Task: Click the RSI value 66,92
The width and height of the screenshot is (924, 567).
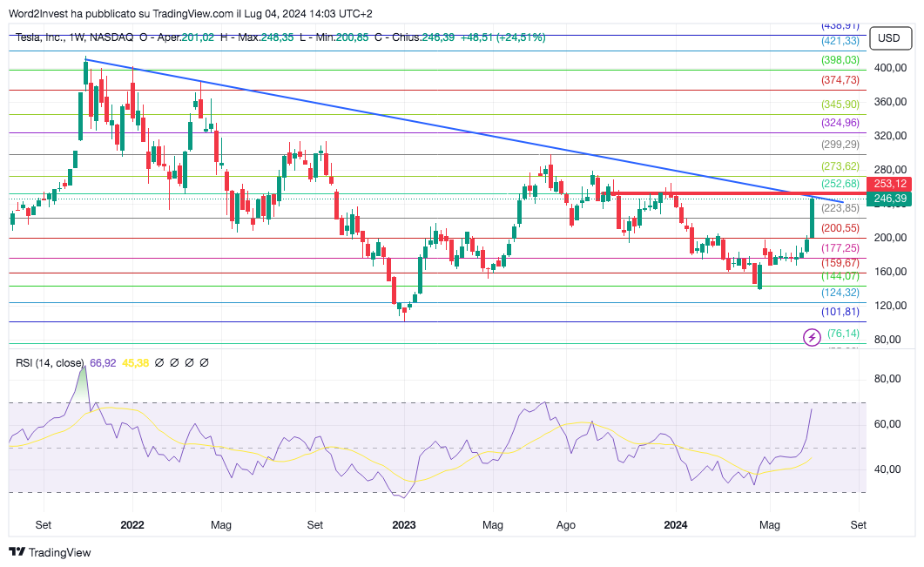Action: 103,363
